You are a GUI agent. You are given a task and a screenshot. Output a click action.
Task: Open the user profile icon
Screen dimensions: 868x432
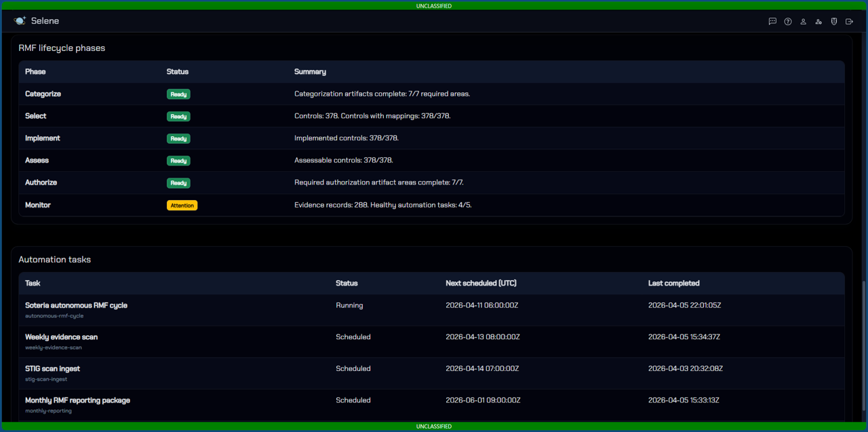[x=803, y=22]
